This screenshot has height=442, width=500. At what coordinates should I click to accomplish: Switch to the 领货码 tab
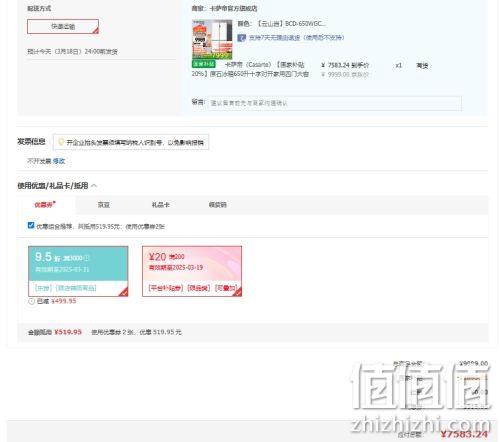(218, 205)
